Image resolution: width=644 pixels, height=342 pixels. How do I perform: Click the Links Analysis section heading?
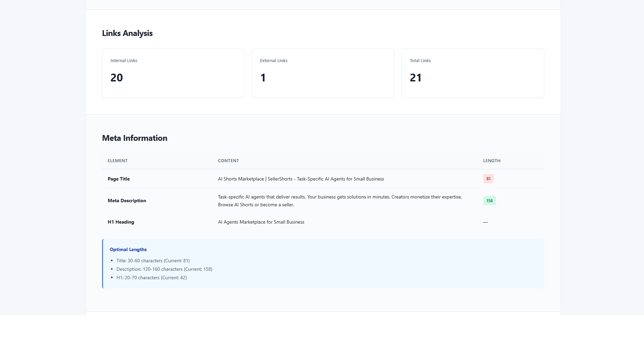click(127, 33)
